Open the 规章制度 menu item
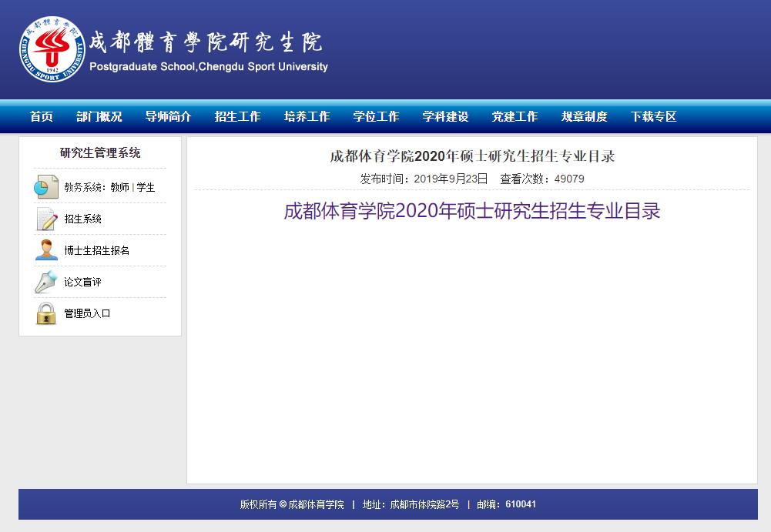This screenshot has height=532, width=771. [x=584, y=116]
